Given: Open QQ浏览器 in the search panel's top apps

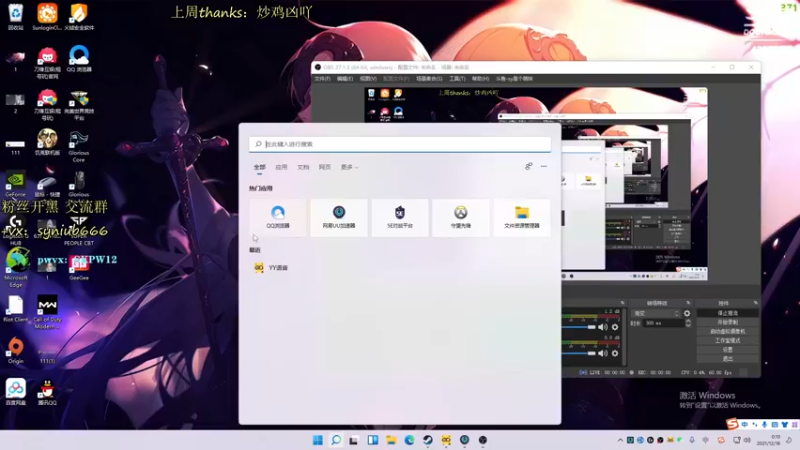Looking at the screenshot, I should 278,218.
